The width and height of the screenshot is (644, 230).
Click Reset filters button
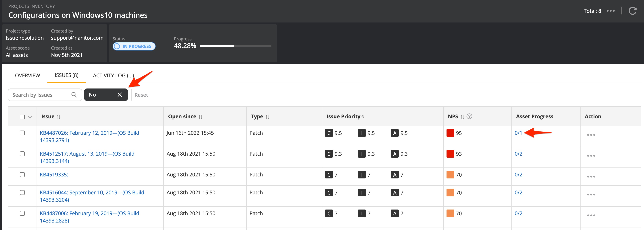point(141,95)
